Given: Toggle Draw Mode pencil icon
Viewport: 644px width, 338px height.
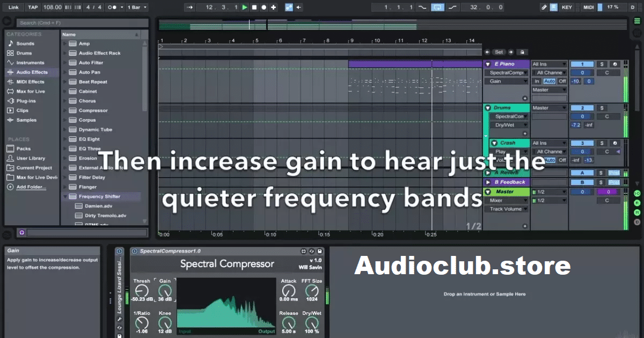Looking at the screenshot, I should pyautogui.click(x=545, y=7).
